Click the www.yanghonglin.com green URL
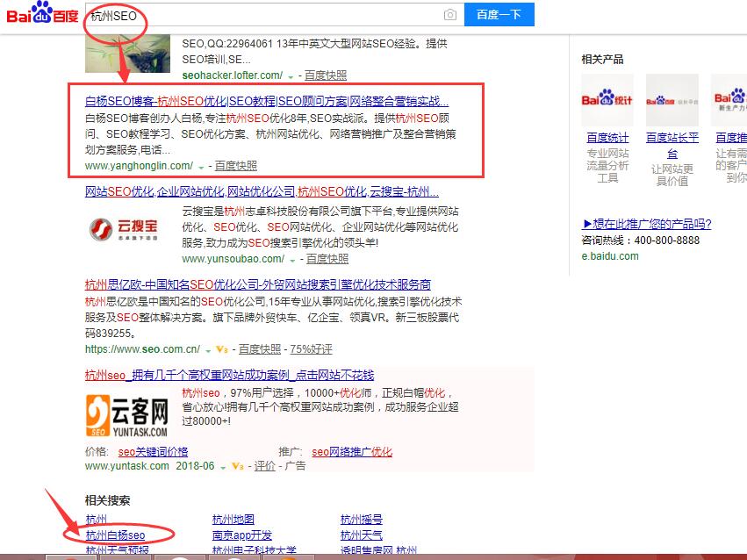The height and width of the screenshot is (560, 747). (139, 166)
